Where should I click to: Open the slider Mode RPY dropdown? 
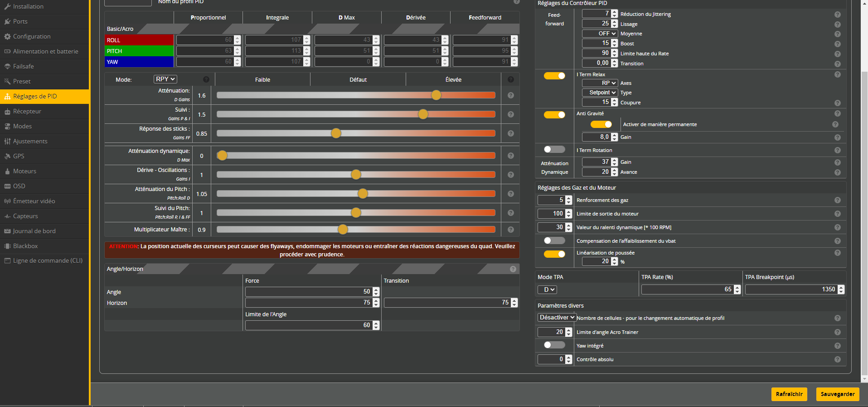click(x=165, y=79)
